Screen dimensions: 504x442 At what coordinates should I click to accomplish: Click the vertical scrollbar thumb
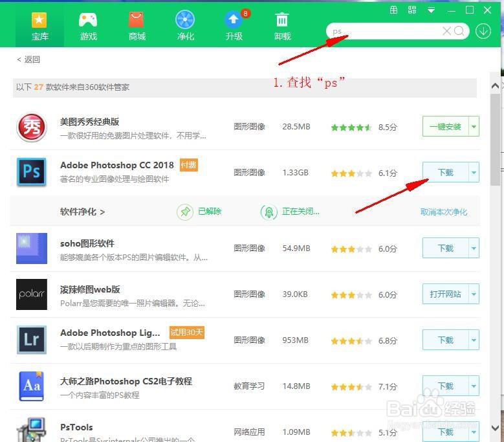pos(495,140)
